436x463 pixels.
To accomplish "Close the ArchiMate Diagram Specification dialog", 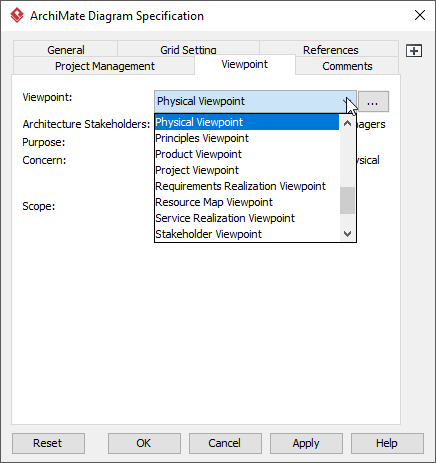I will 420,15.
